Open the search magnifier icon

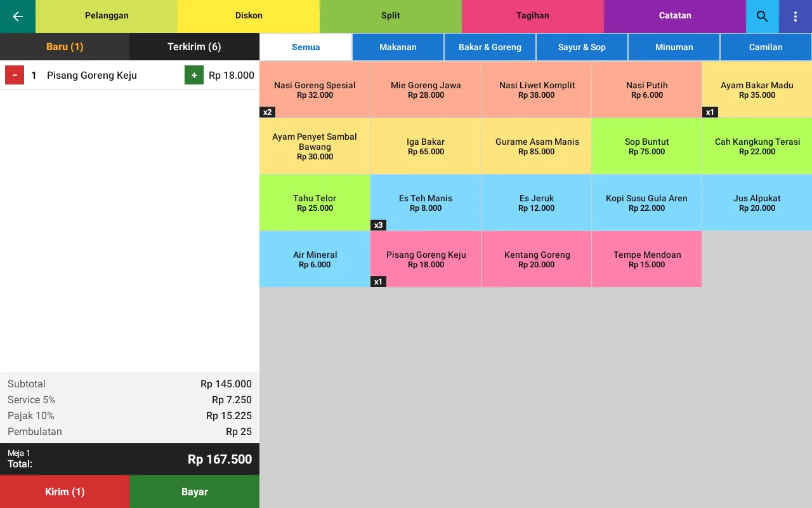click(763, 17)
